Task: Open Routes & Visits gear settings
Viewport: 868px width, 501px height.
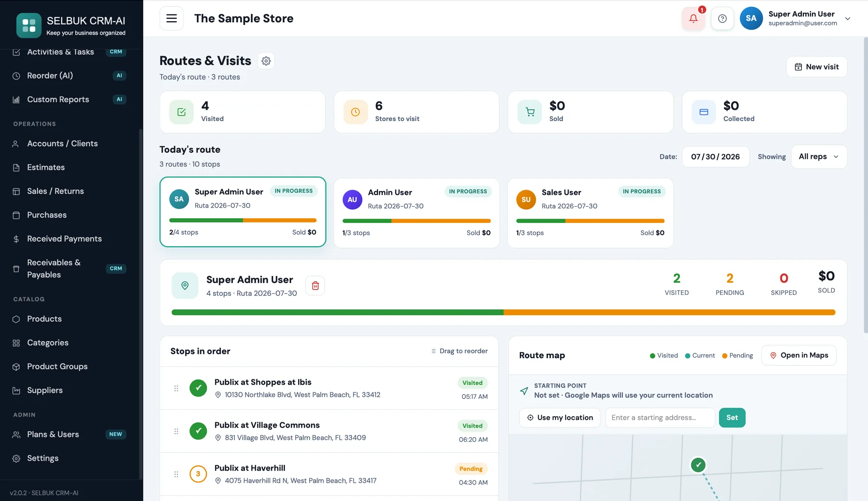Action: (266, 61)
